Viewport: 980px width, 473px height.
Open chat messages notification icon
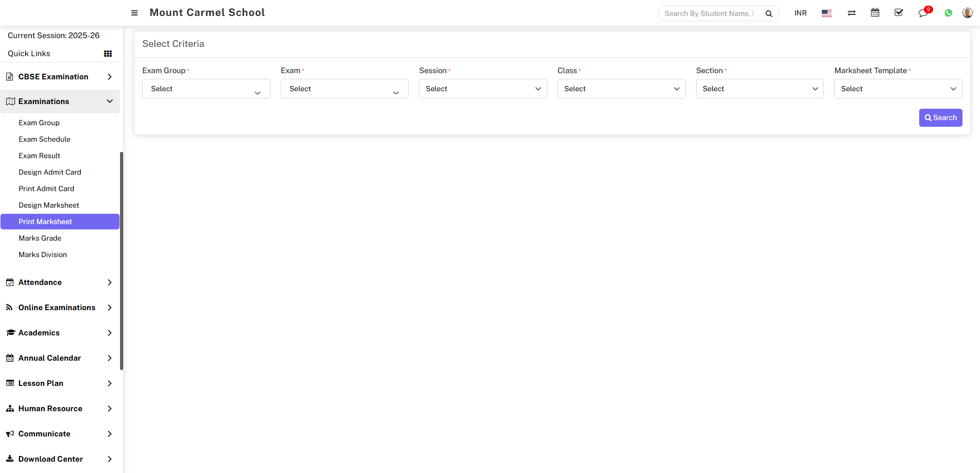coord(923,13)
